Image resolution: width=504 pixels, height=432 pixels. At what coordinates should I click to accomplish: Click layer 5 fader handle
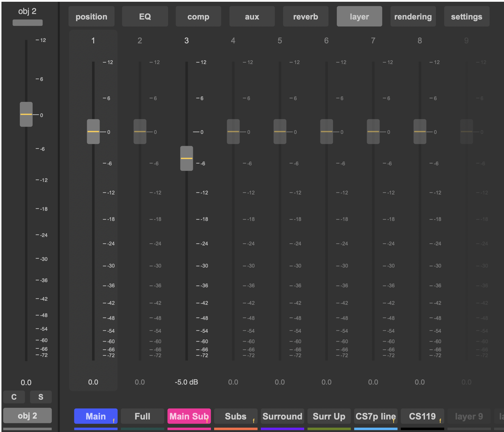[280, 132]
